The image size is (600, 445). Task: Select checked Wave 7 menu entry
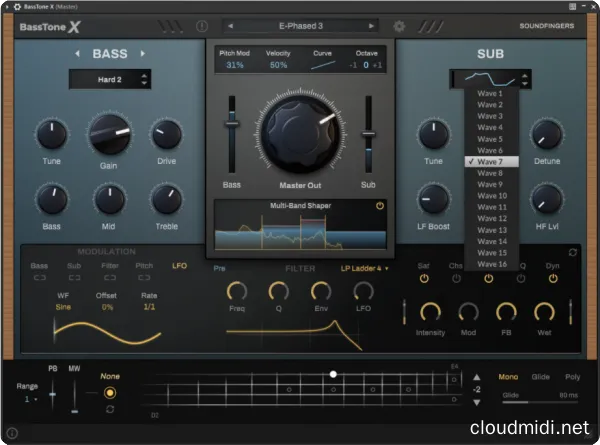[x=492, y=161]
